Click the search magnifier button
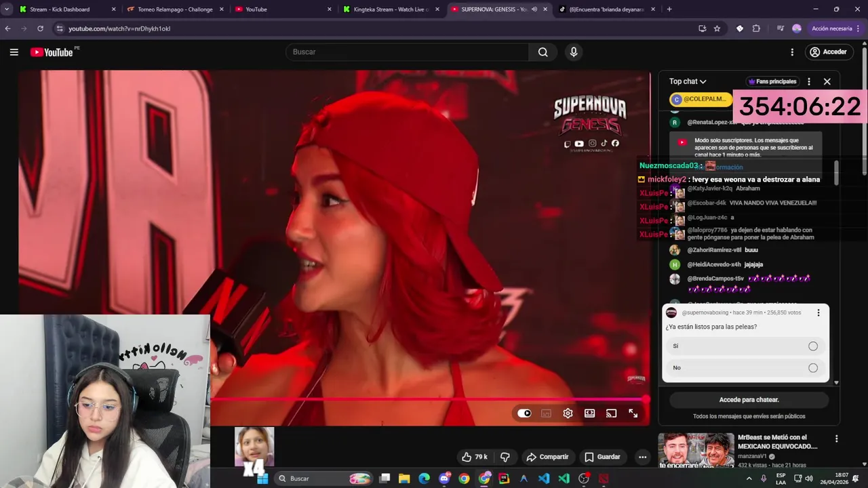 click(542, 52)
